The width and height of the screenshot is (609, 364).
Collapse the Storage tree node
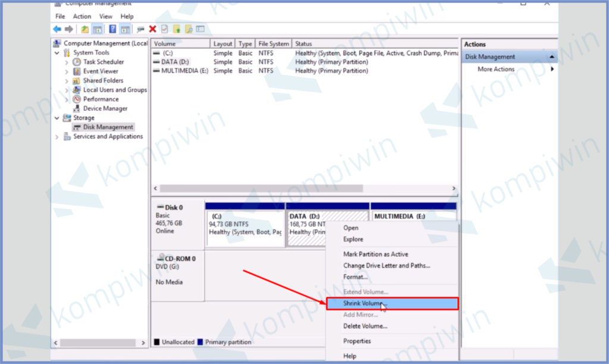click(57, 118)
